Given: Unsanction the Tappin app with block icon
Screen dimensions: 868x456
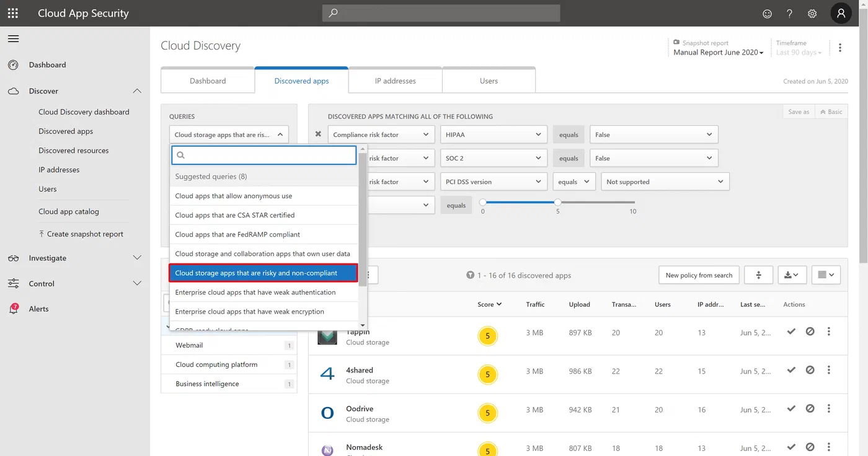Looking at the screenshot, I should [810, 332].
